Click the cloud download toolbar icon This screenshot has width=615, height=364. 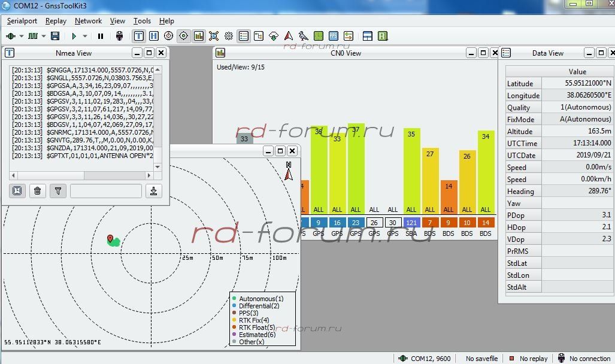[x=274, y=36]
